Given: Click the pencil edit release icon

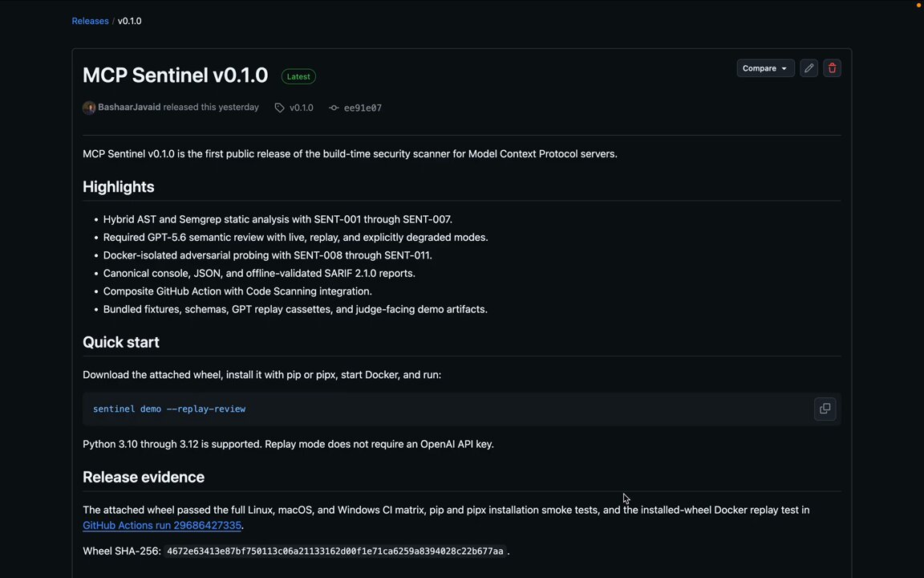Looking at the screenshot, I should pyautogui.click(x=809, y=67).
